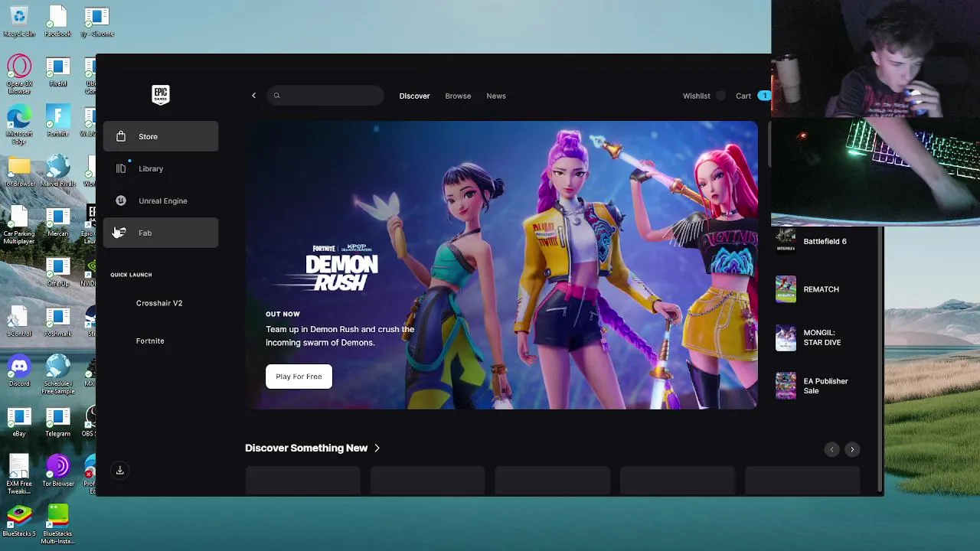Select the Facebook desktop shortcut

pyautogui.click(x=57, y=21)
